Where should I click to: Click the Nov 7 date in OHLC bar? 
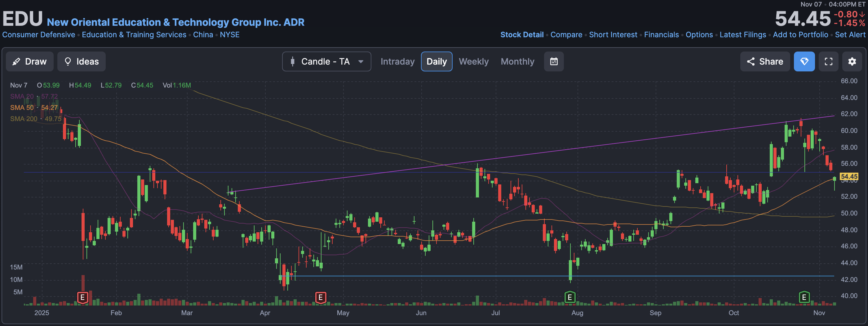point(19,85)
